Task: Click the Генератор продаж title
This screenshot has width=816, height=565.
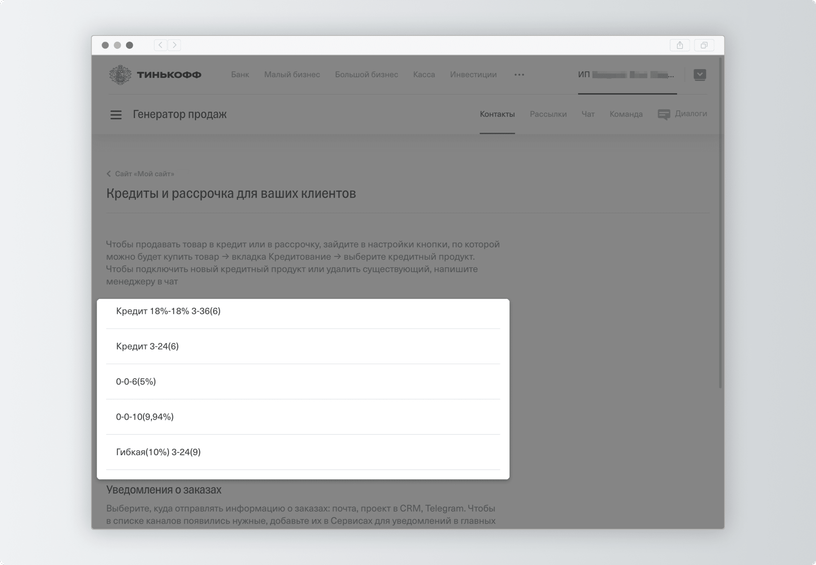Action: click(x=180, y=114)
